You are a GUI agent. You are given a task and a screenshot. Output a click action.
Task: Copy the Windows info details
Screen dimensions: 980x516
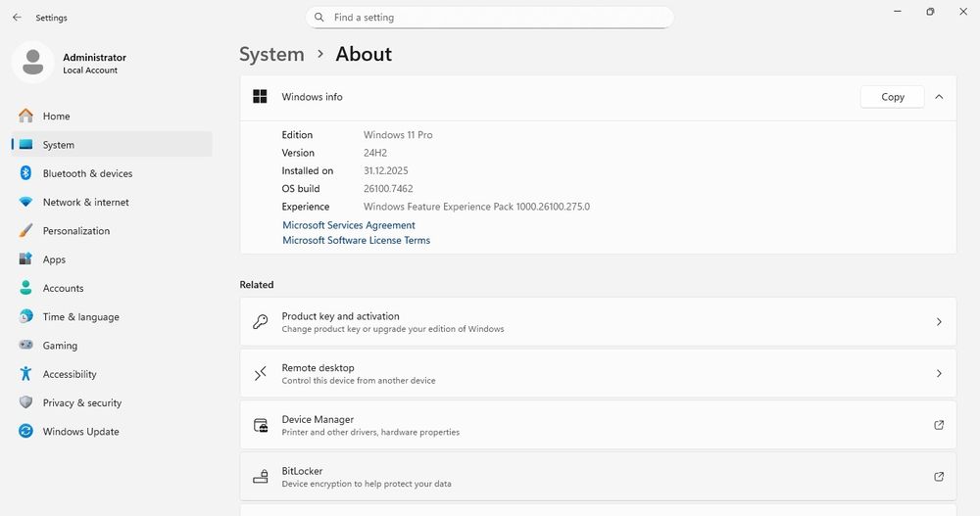(892, 97)
